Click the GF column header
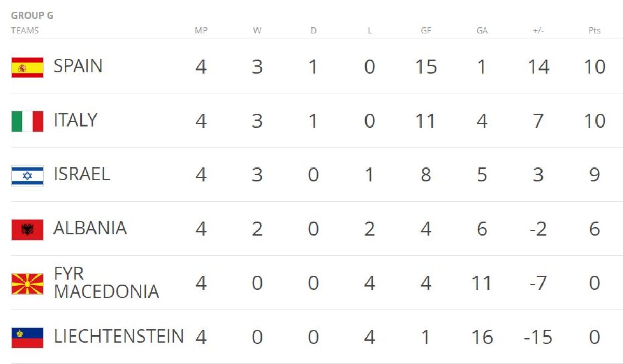 coord(426,31)
